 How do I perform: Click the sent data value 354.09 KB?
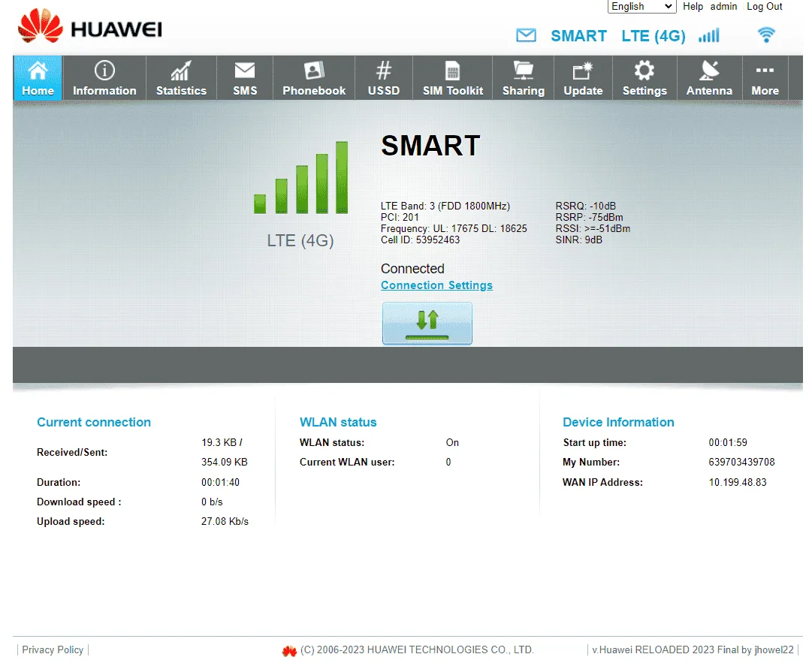(225, 462)
